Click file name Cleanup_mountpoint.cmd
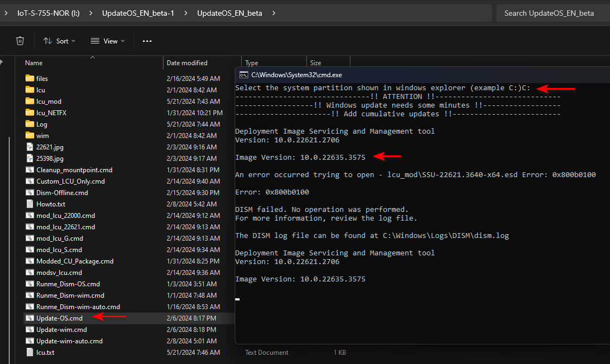This screenshot has height=364, width=610. point(74,170)
